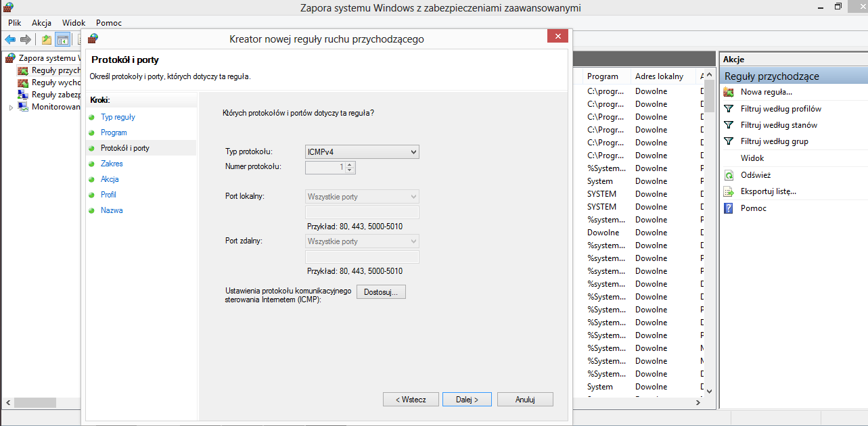
Task: Click the rules list vertical scrollbar thumb
Action: 709,96
